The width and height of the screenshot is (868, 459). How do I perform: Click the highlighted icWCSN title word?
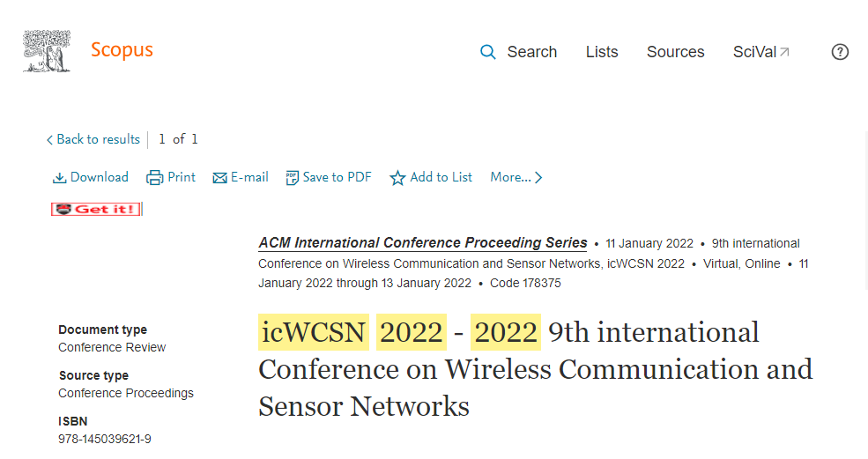(x=313, y=332)
